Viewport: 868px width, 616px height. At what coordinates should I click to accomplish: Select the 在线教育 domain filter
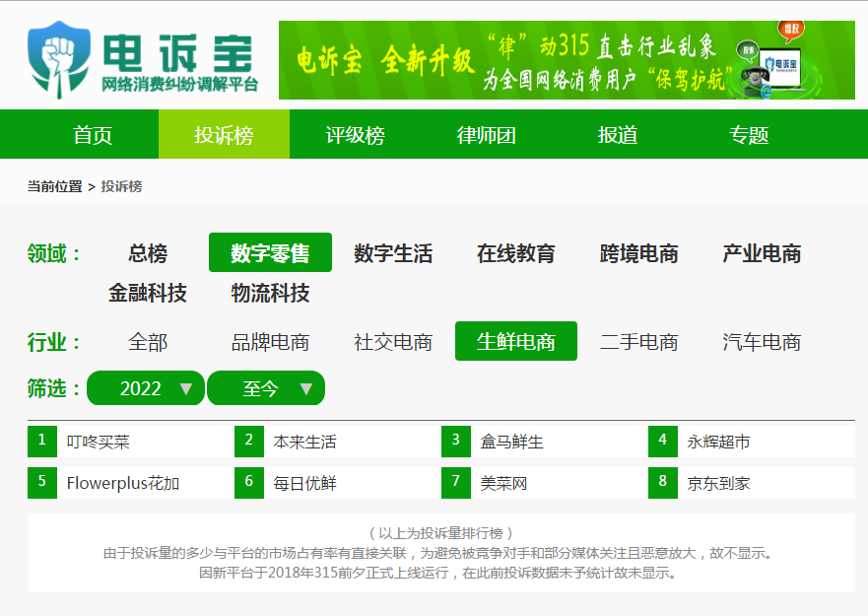pos(516,253)
